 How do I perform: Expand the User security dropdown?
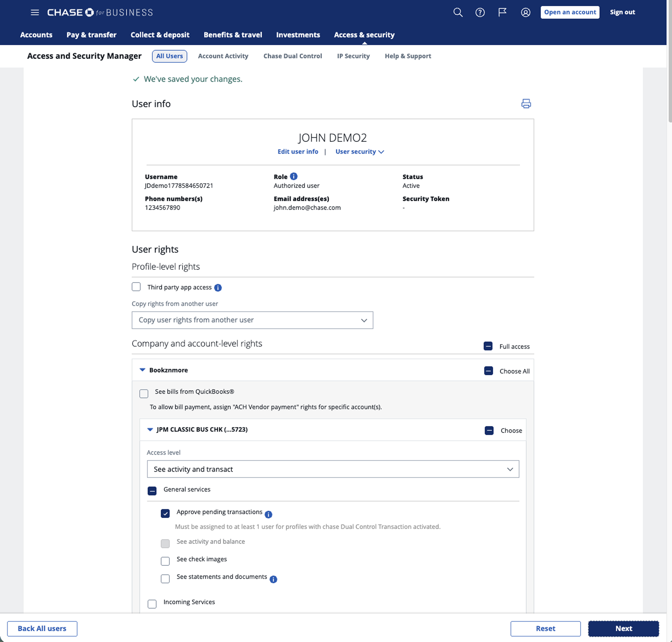[x=360, y=152]
